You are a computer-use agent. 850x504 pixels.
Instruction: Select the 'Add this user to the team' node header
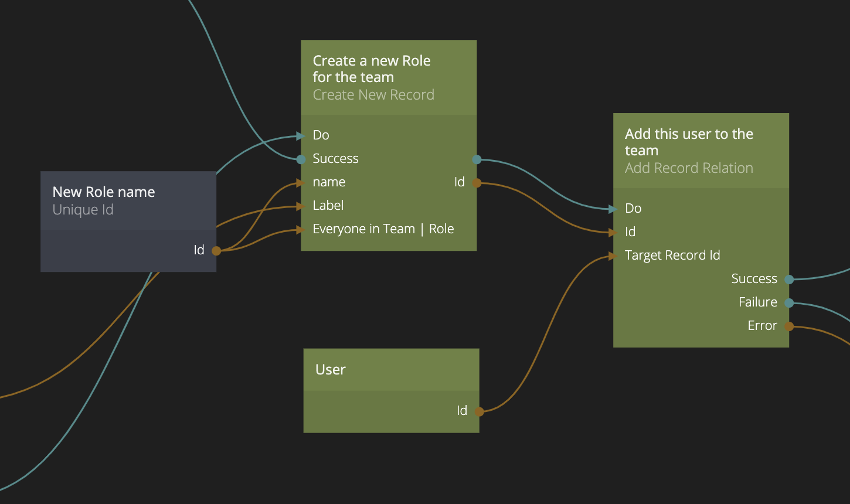(688, 142)
